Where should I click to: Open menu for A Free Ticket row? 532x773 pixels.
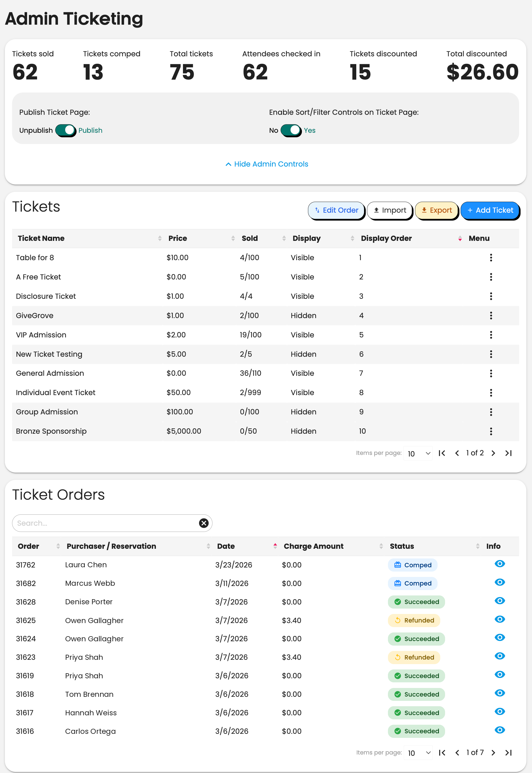pyautogui.click(x=491, y=277)
